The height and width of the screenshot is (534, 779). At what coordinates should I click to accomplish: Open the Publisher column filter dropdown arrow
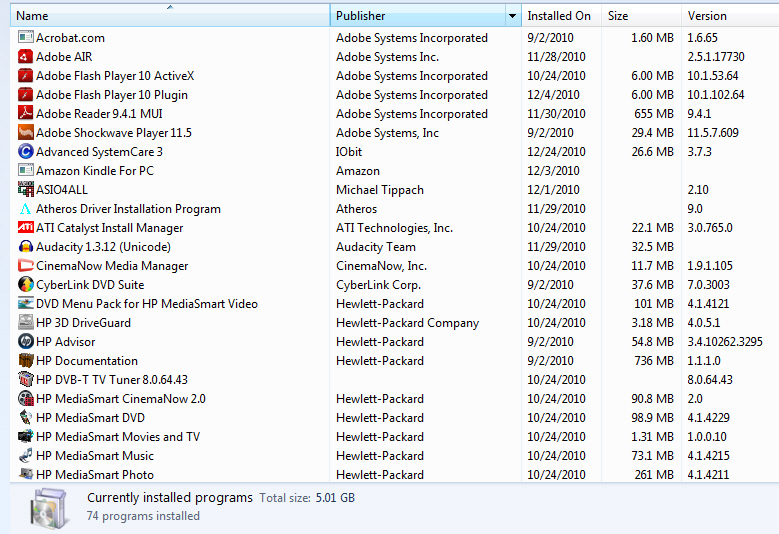coord(512,16)
